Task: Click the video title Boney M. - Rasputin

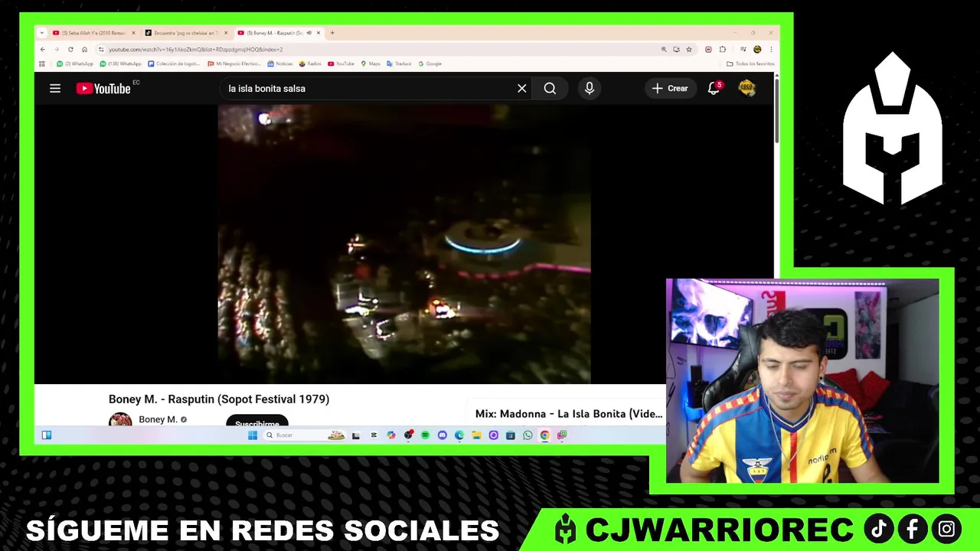Action: [219, 399]
